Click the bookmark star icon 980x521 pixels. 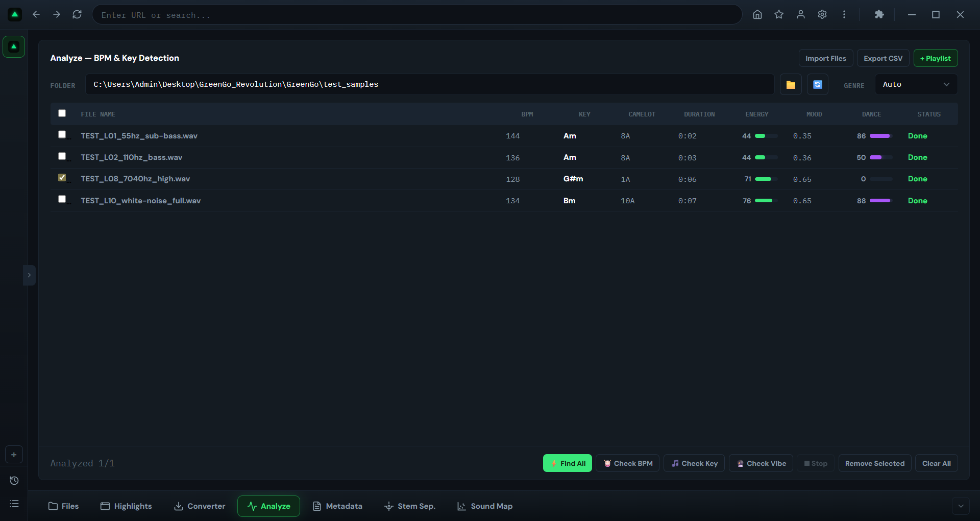[779, 15]
